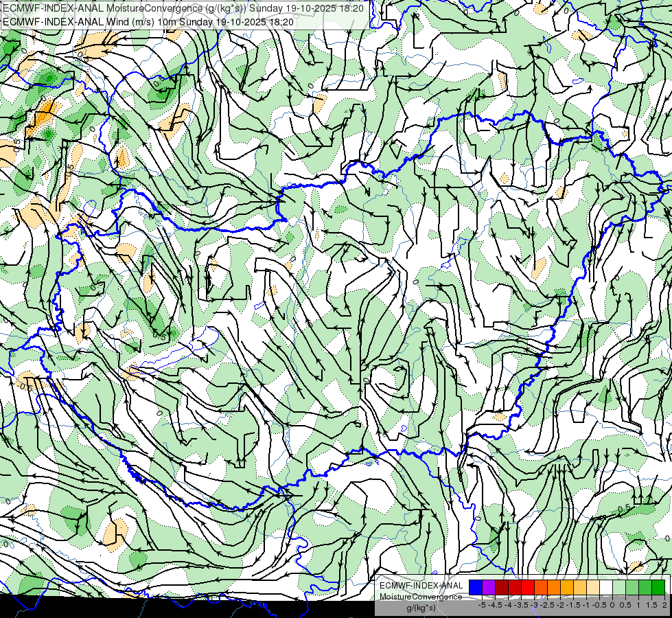
Task: Click the MoistureConvergence title line at top
Action: pos(183,8)
